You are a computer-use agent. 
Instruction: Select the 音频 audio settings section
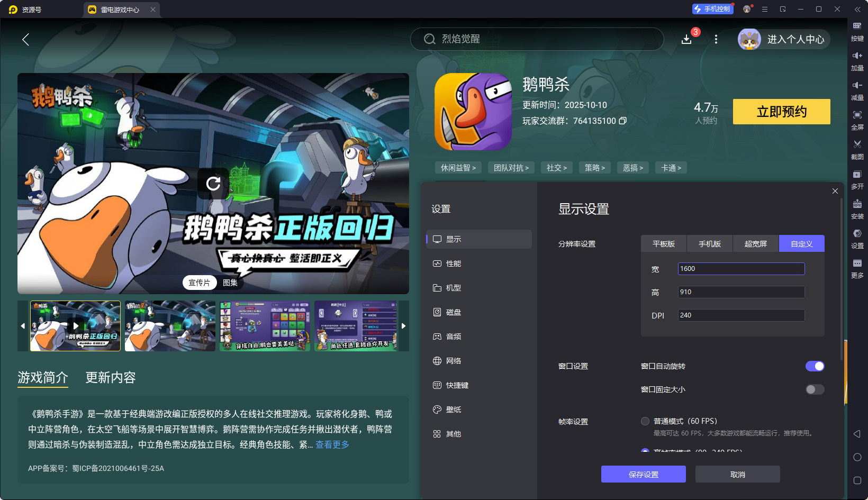[453, 337]
